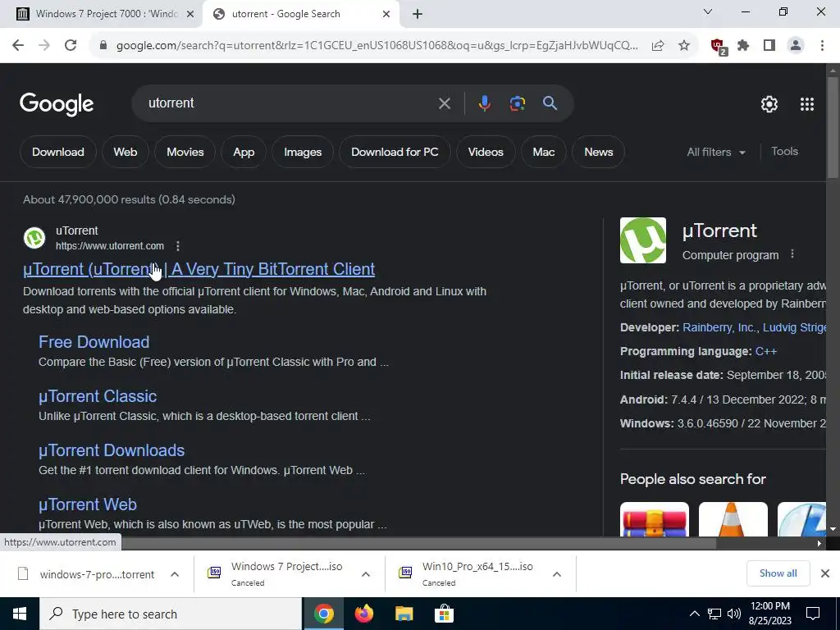840x630 pixels.
Task: Click the µTorrent logo in knowledge panel
Action: 643,240
